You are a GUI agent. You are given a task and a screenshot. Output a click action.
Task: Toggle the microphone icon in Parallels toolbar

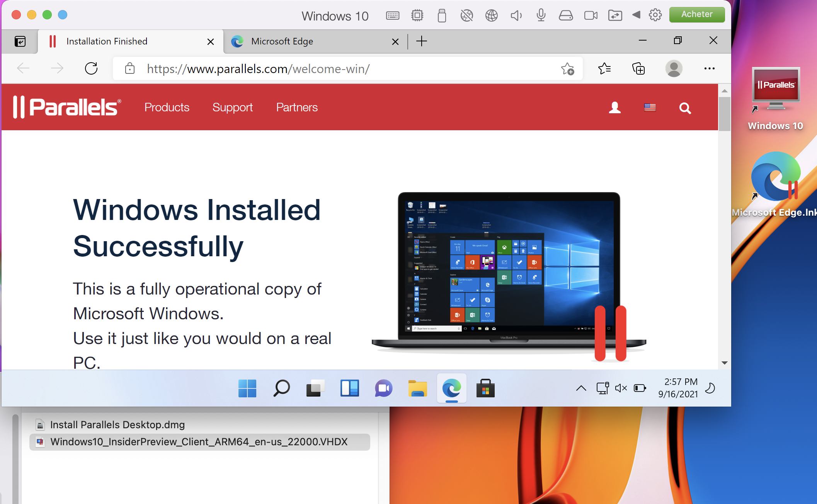(541, 15)
